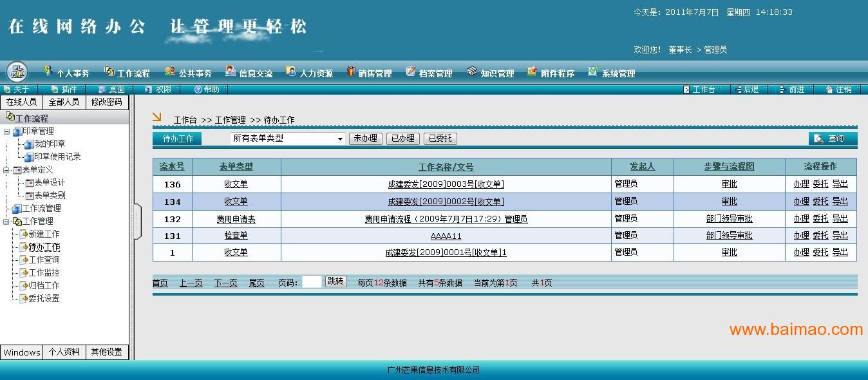Click 后退 back button
The height and width of the screenshot is (380, 868).
pyautogui.click(x=747, y=90)
